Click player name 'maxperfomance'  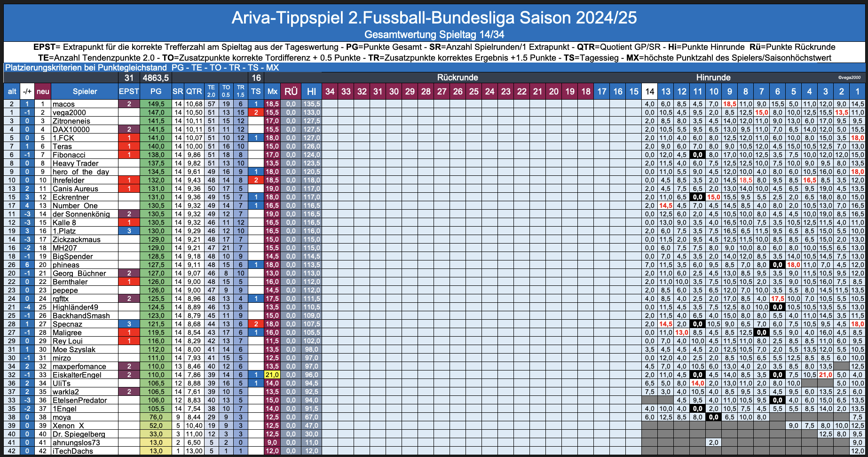click(79, 366)
